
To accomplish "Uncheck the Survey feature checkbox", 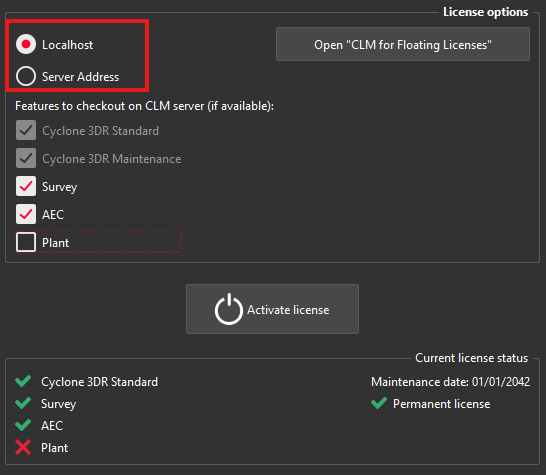I will pyautogui.click(x=26, y=186).
